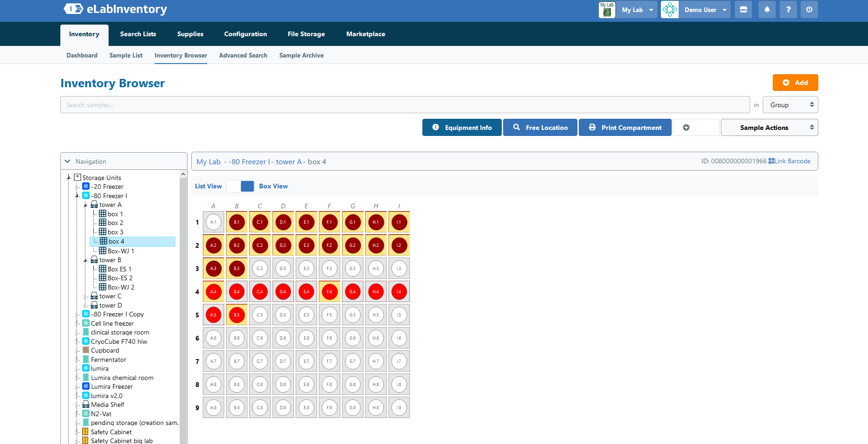This screenshot has height=444, width=868.
Task: Click the Free Location button
Action: coord(540,128)
